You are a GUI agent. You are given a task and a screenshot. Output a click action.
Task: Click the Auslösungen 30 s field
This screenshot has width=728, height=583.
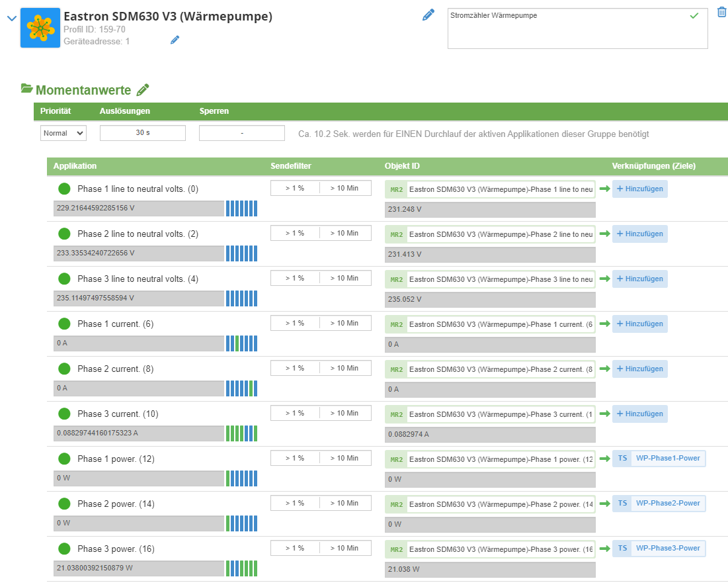[143, 133]
